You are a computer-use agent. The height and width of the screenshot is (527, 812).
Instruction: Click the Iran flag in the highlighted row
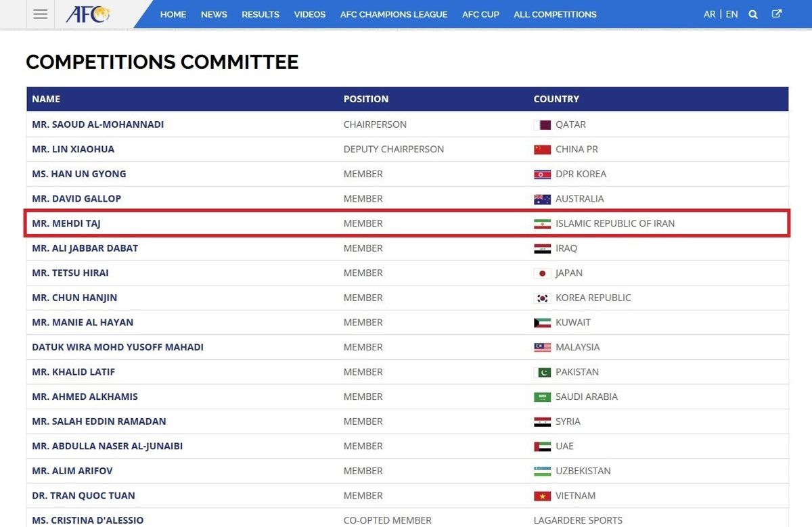pyautogui.click(x=541, y=223)
